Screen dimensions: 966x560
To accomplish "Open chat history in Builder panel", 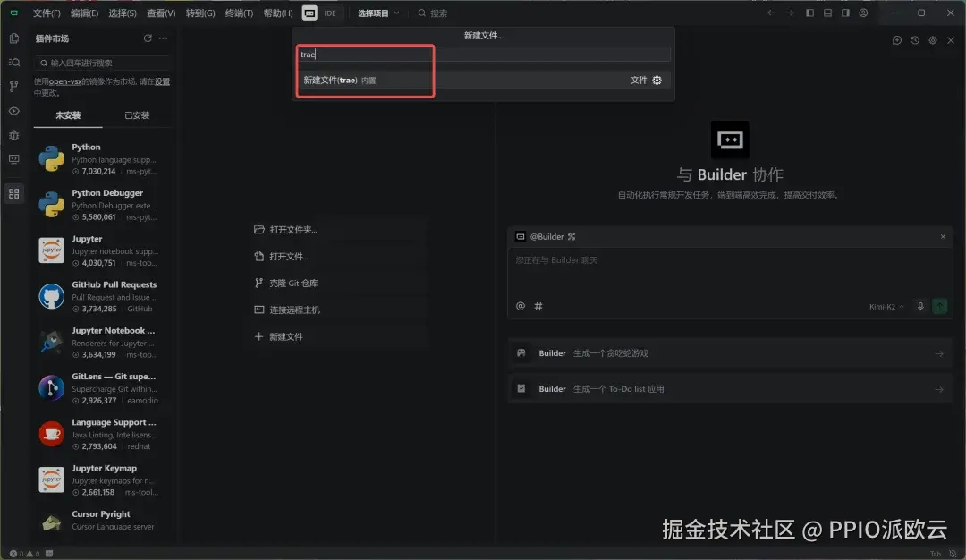I will coord(915,40).
